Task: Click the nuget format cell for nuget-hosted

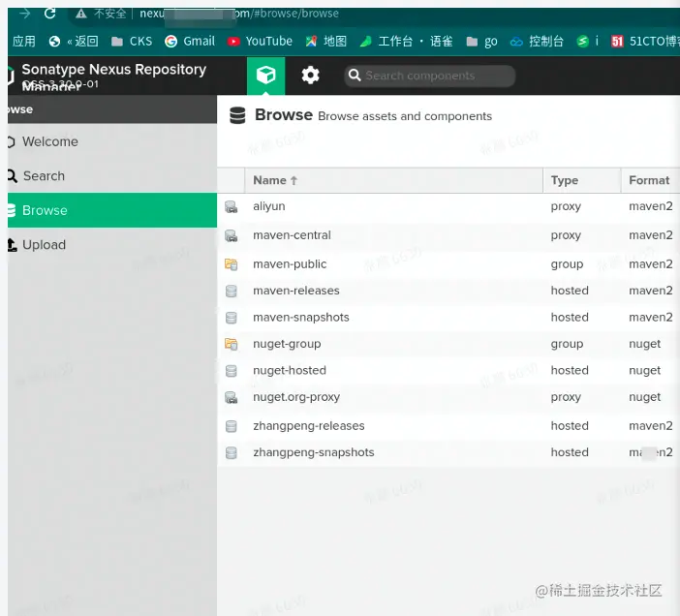Action: point(645,371)
